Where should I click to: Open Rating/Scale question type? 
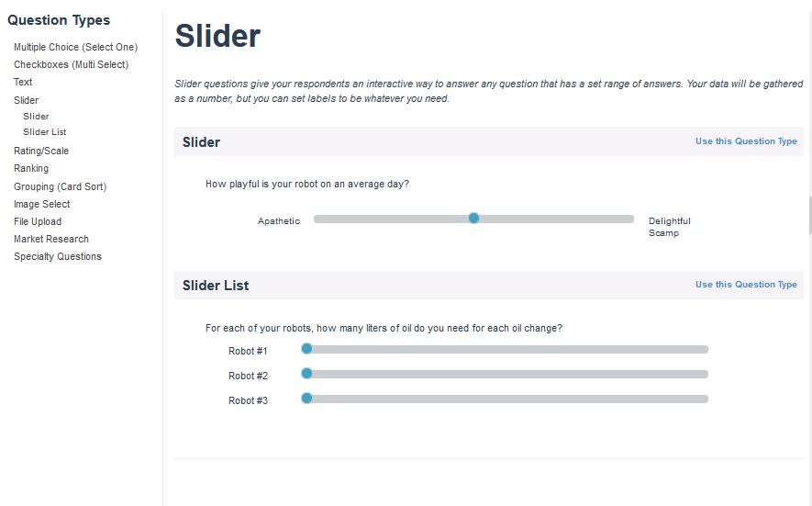(x=41, y=151)
